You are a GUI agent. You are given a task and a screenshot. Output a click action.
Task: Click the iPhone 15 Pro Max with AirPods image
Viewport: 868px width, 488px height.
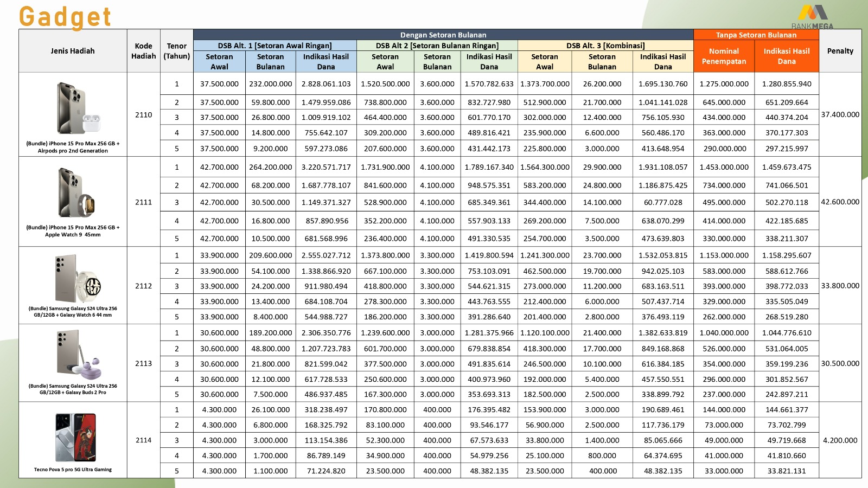pyautogui.click(x=79, y=108)
